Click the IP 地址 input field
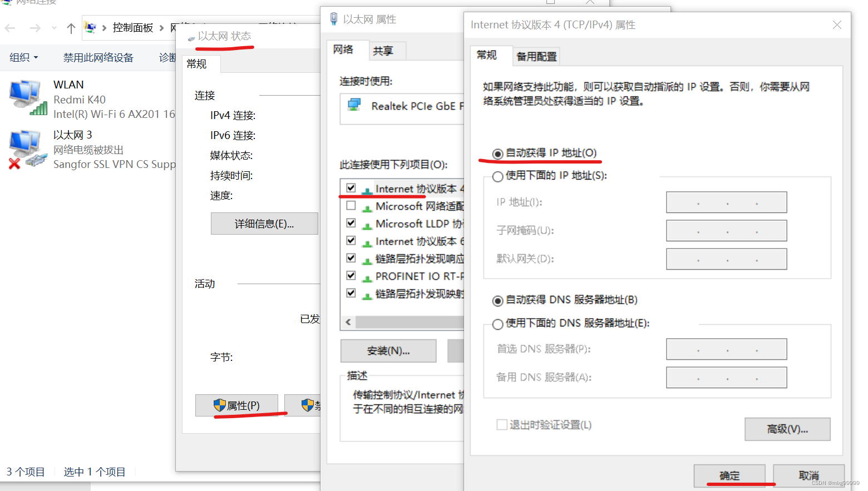 (727, 202)
